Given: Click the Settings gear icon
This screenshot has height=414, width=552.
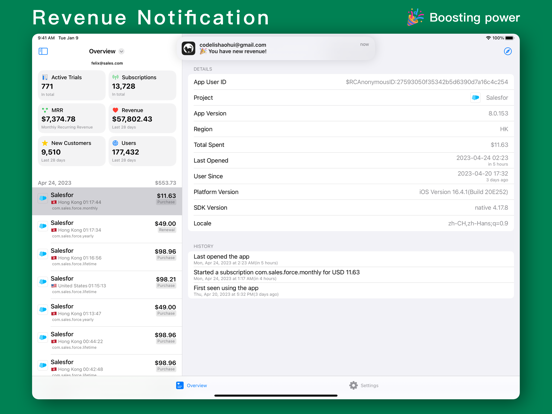Looking at the screenshot, I should [353, 385].
